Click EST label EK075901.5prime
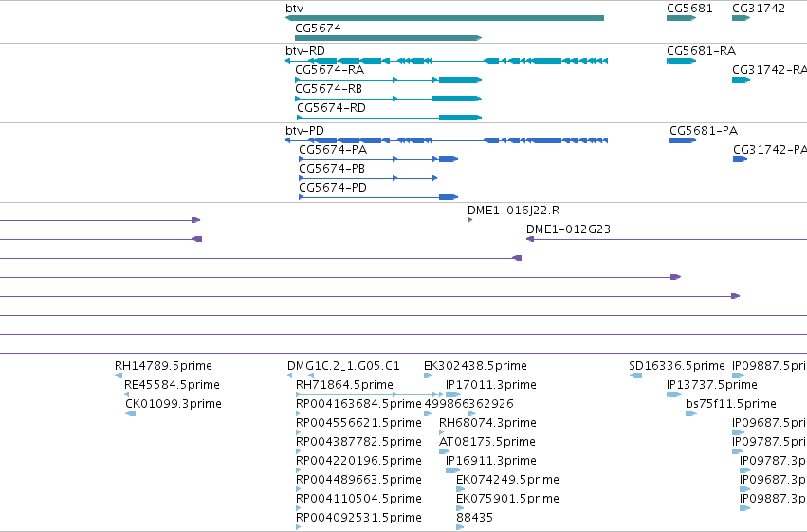This screenshot has width=807, height=532. (507, 499)
